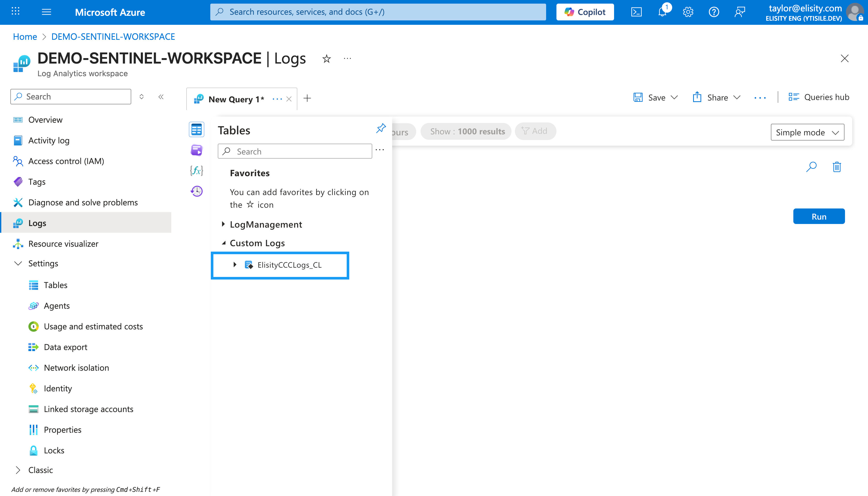Open New Query 1 tab options ellipsis
This screenshot has width=868, height=496.
pos(277,99)
